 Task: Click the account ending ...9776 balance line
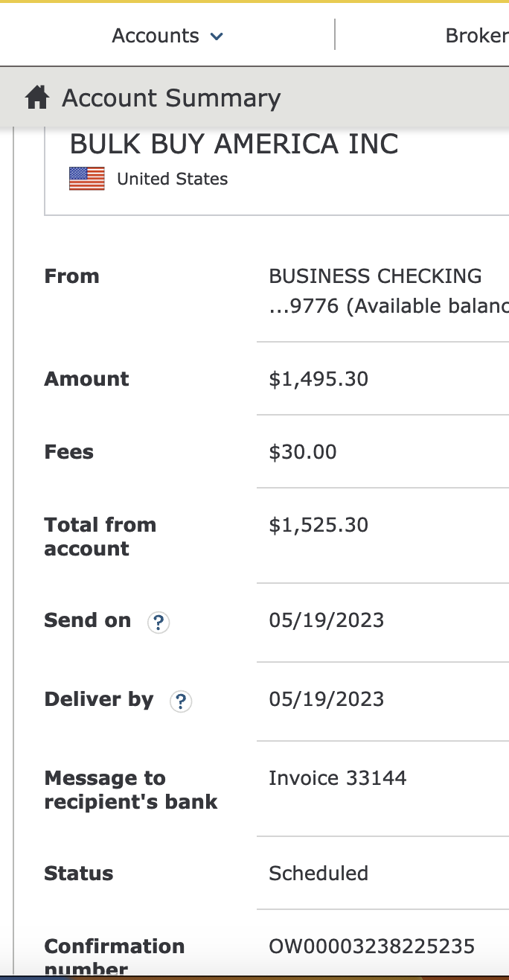388,306
